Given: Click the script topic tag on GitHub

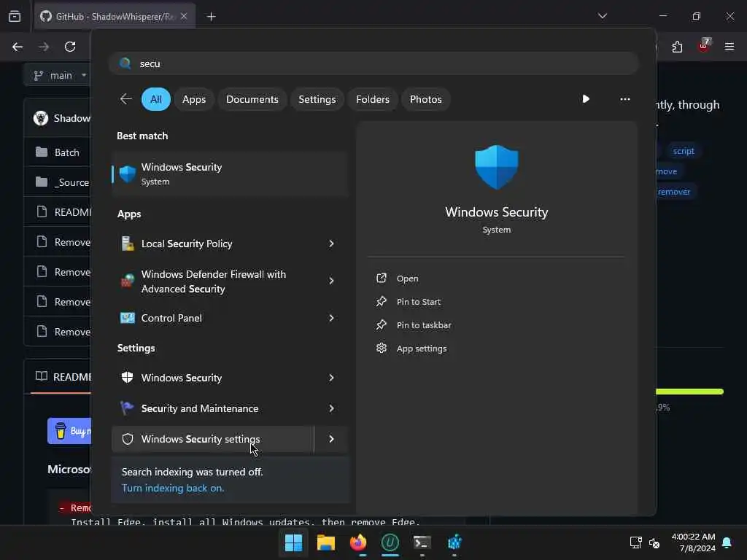Looking at the screenshot, I should (x=683, y=151).
